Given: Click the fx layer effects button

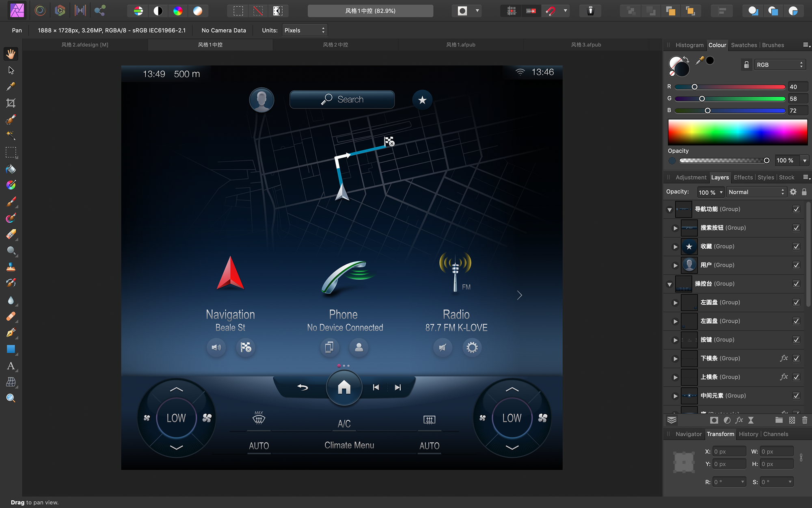Looking at the screenshot, I should pyautogui.click(x=739, y=420).
